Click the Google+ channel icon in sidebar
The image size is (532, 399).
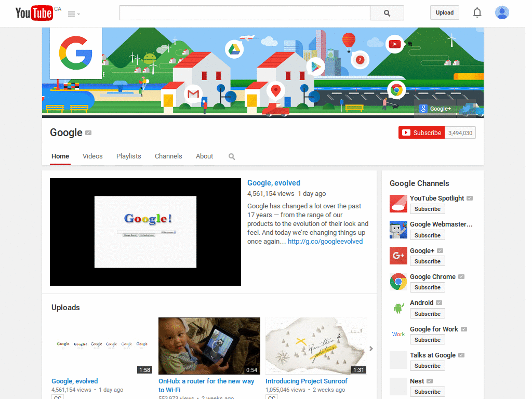398,256
